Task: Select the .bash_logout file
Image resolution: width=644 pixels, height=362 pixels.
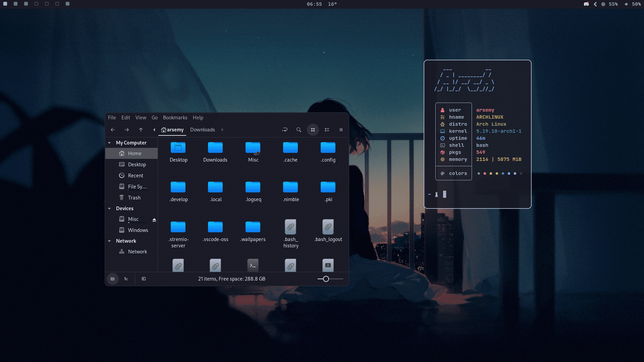Action: tap(328, 227)
